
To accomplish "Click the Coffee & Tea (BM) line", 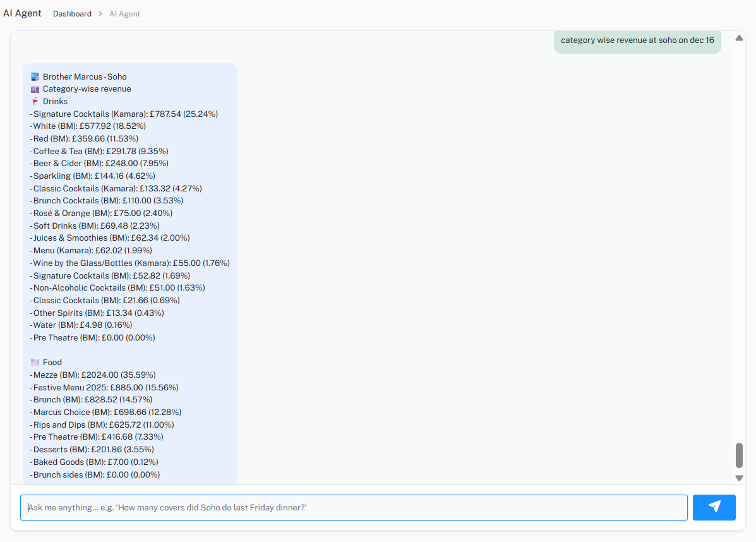I will coord(99,152).
